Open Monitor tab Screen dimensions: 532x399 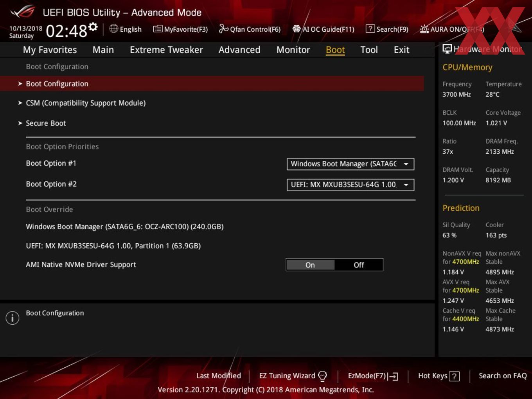293,50
